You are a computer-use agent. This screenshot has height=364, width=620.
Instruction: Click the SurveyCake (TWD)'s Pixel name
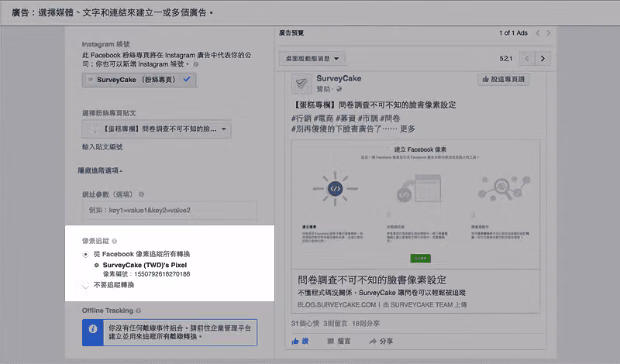pos(145,265)
